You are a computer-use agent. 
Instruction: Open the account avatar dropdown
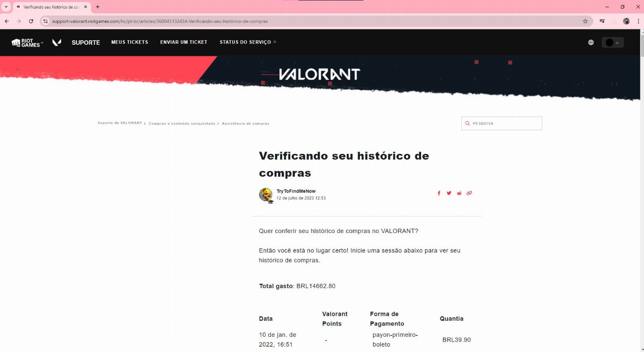tap(613, 42)
